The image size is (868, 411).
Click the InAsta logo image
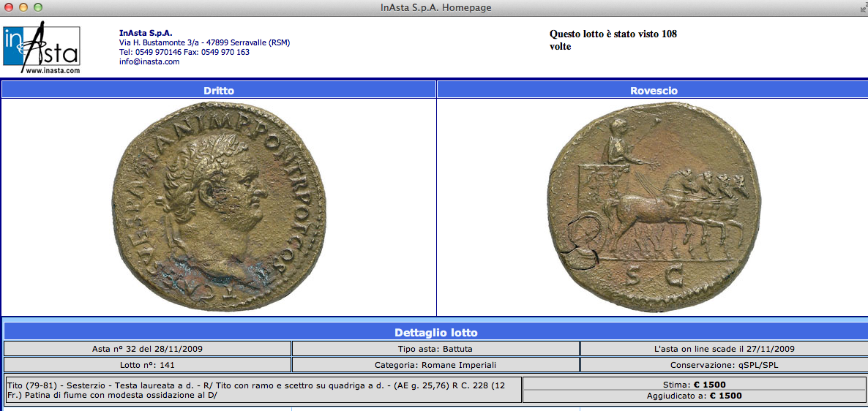[x=41, y=45]
